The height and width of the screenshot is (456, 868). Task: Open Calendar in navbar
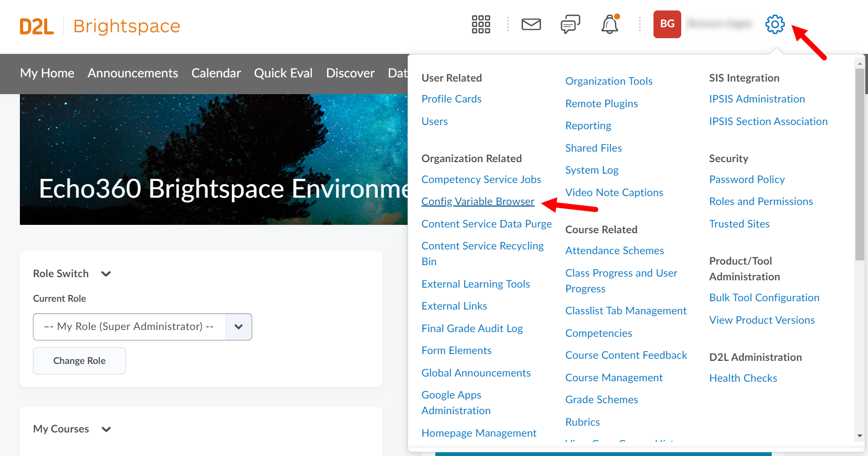point(216,73)
